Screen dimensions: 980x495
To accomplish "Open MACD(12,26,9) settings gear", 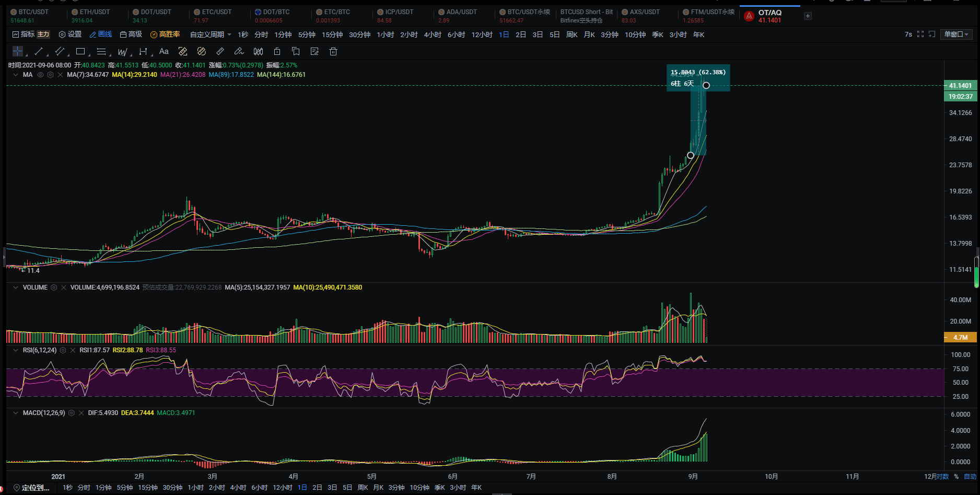I will 72,413.
